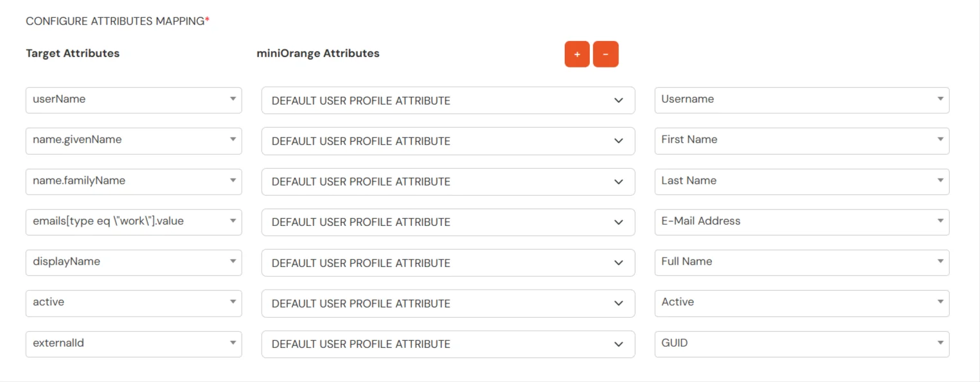
Task: Expand the Full Name miniOrange attribute dropdown
Action: click(802, 263)
